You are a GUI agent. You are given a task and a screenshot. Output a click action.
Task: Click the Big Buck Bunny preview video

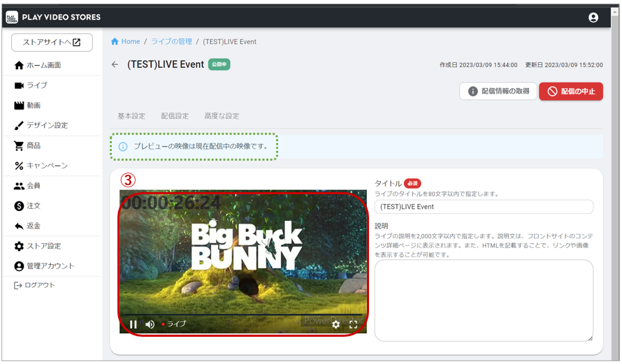pos(243,262)
